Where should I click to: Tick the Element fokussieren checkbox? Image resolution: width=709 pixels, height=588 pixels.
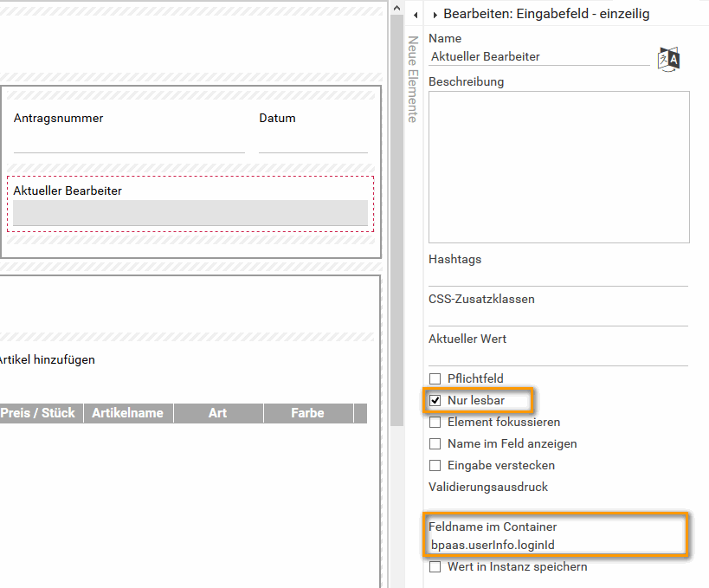tap(435, 423)
